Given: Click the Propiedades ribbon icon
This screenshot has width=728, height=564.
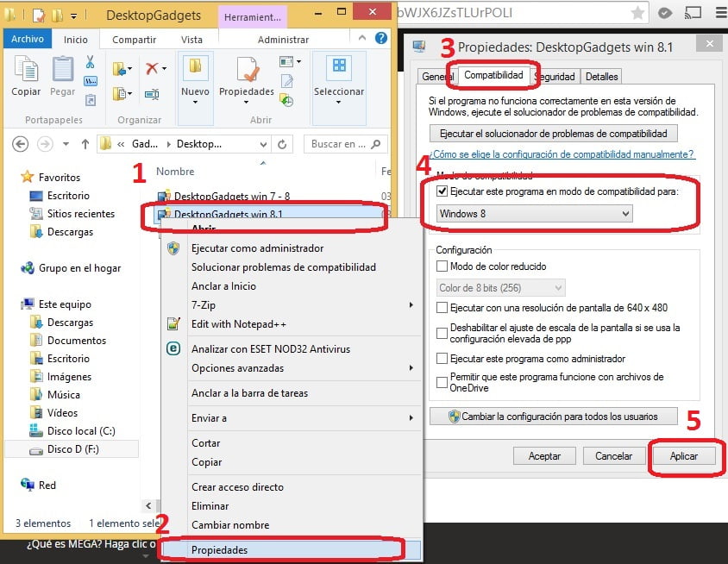Looking at the screenshot, I should [246, 71].
